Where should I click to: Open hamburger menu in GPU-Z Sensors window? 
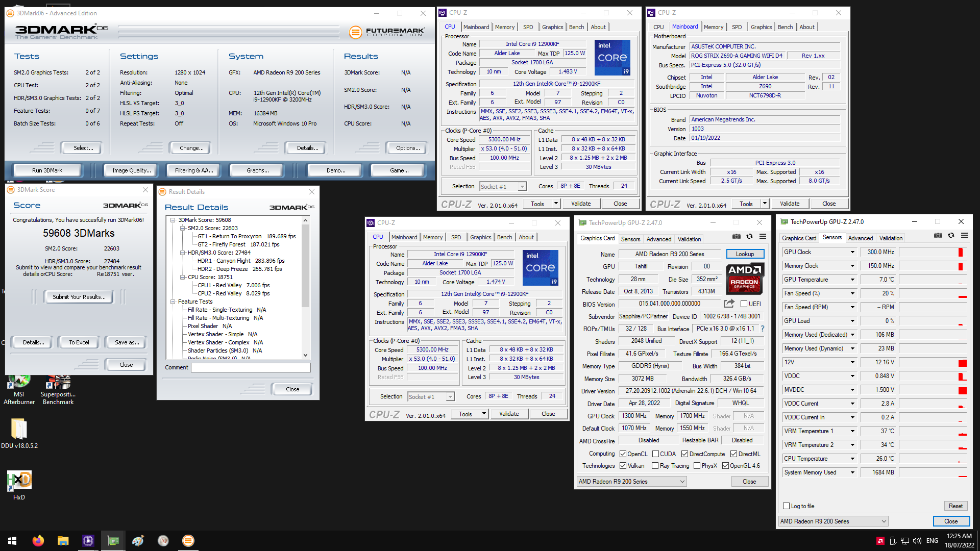pos(964,235)
